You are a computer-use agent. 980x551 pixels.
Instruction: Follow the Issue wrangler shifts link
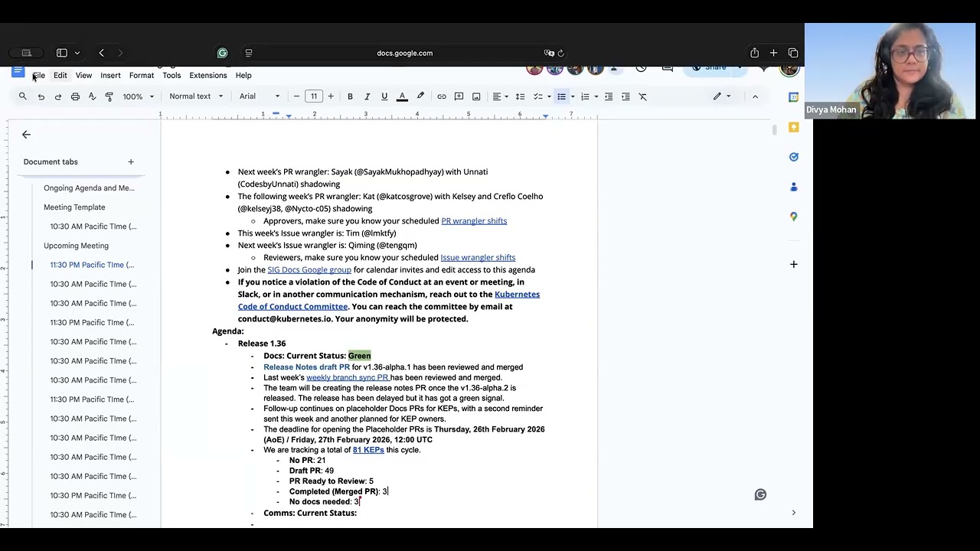click(x=478, y=258)
